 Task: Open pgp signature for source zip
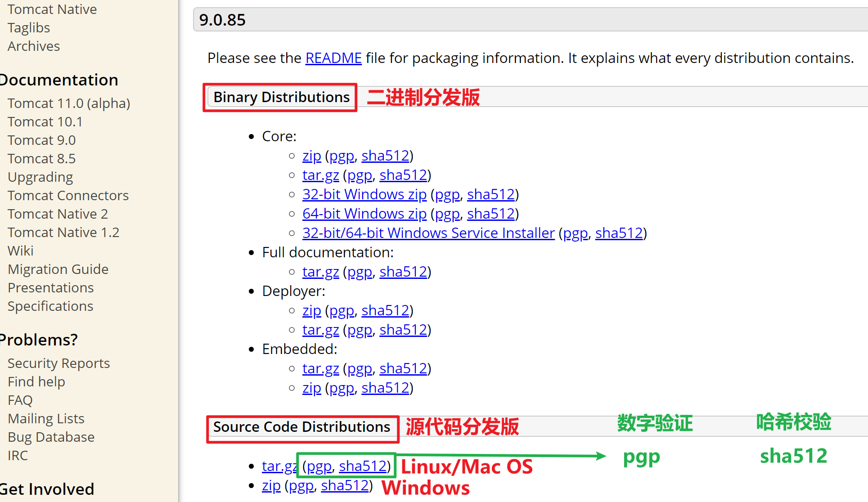click(x=301, y=485)
